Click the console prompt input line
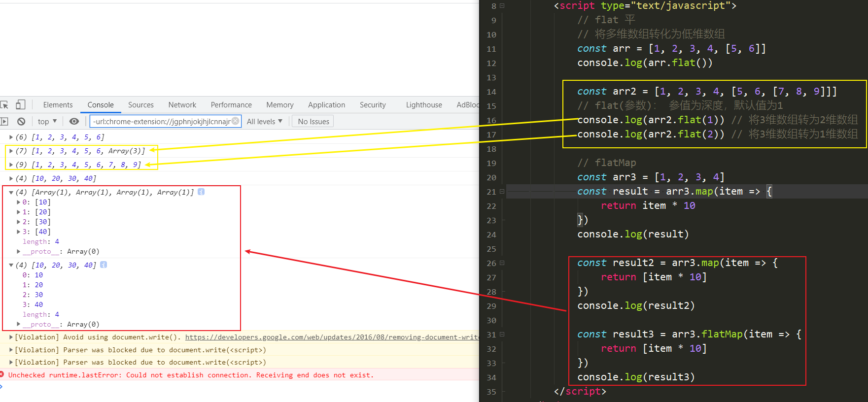 240,387
